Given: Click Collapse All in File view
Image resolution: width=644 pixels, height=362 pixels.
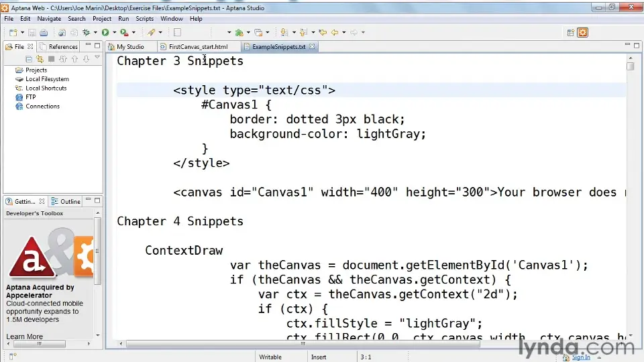Looking at the screenshot, I should coord(28,59).
